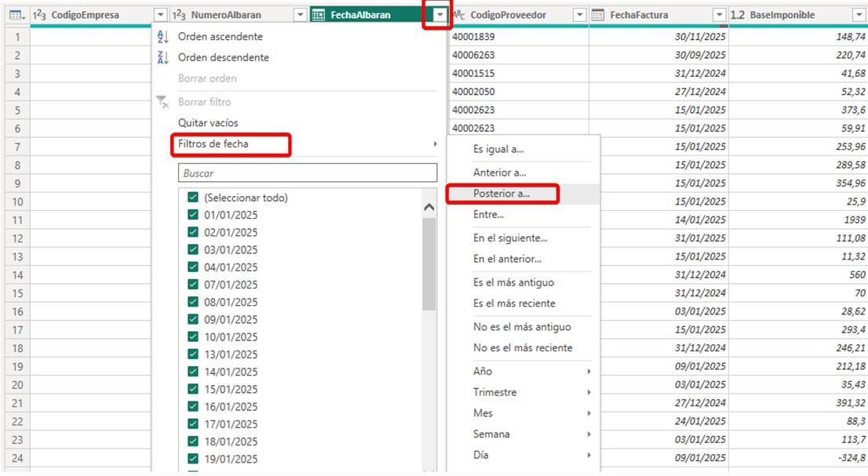Click the table icon in the grid corner
Screen dimensions: 868x476
(x=13, y=16)
